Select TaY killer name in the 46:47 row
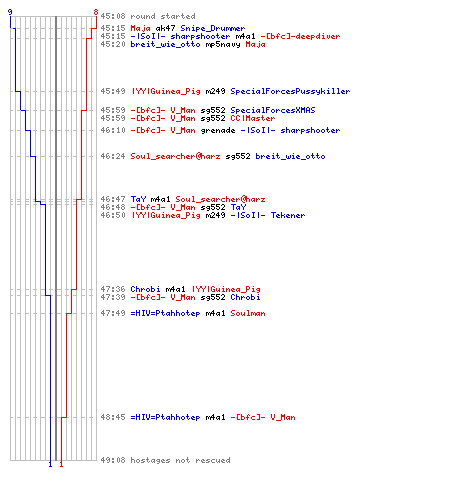Screen dimensions: 450x500 click(x=138, y=199)
